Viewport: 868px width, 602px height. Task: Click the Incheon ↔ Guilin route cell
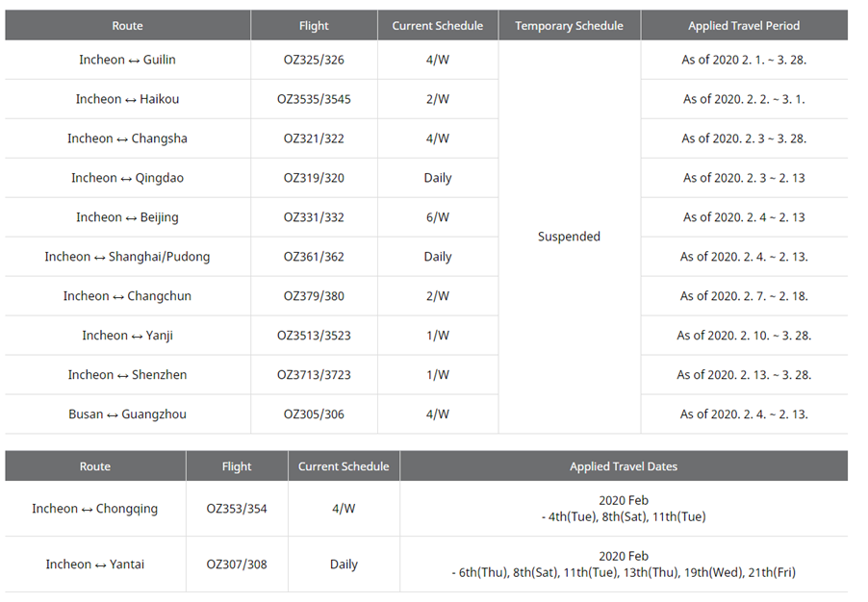(x=127, y=60)
